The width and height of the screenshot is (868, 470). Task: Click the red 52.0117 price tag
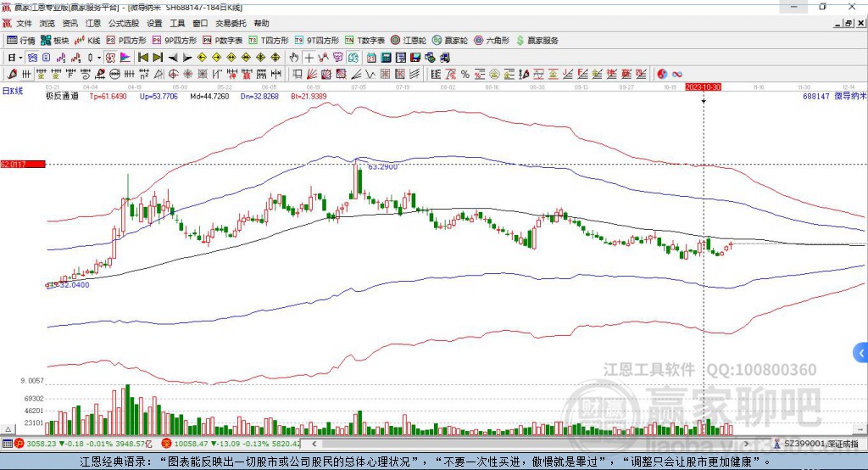(x=23, y=164)
